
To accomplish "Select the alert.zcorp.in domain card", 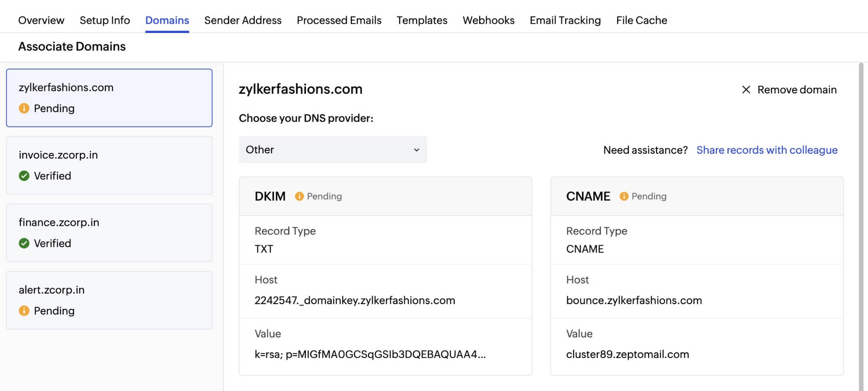I will tap(108, 300).
